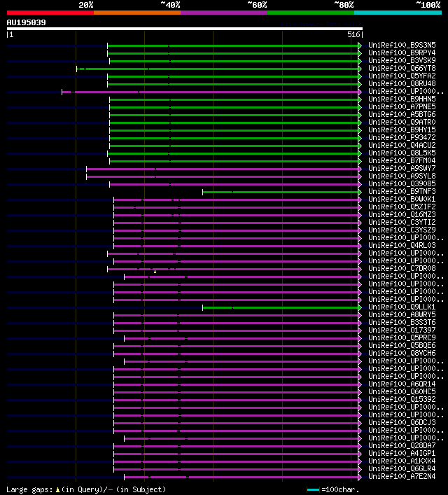
Task: Click the start tick of the Q66YT8 alignment bar
Action: pos(77,69)
